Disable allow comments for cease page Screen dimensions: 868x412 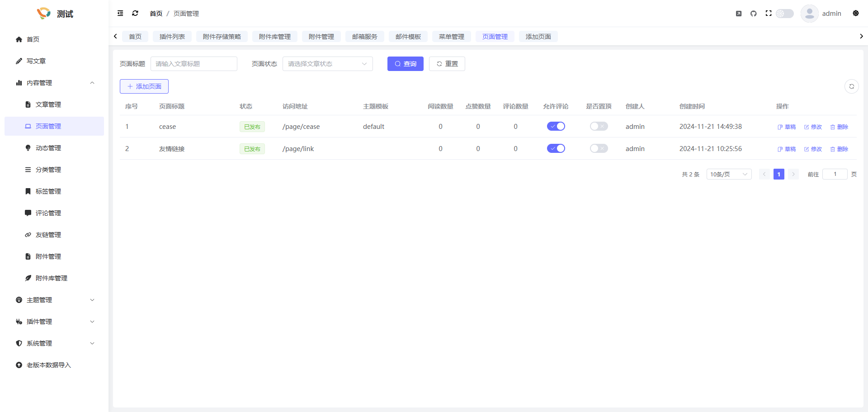click(x=556, y=127)
